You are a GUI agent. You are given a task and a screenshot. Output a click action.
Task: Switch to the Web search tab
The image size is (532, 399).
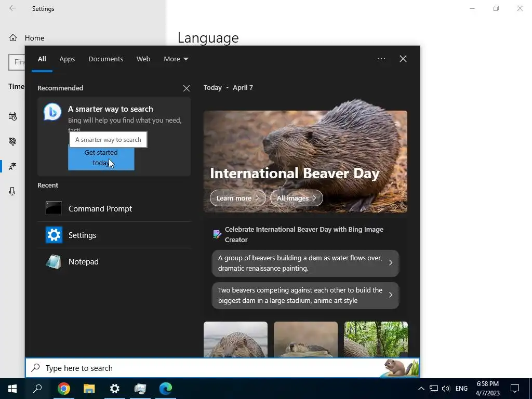(143, 59)
